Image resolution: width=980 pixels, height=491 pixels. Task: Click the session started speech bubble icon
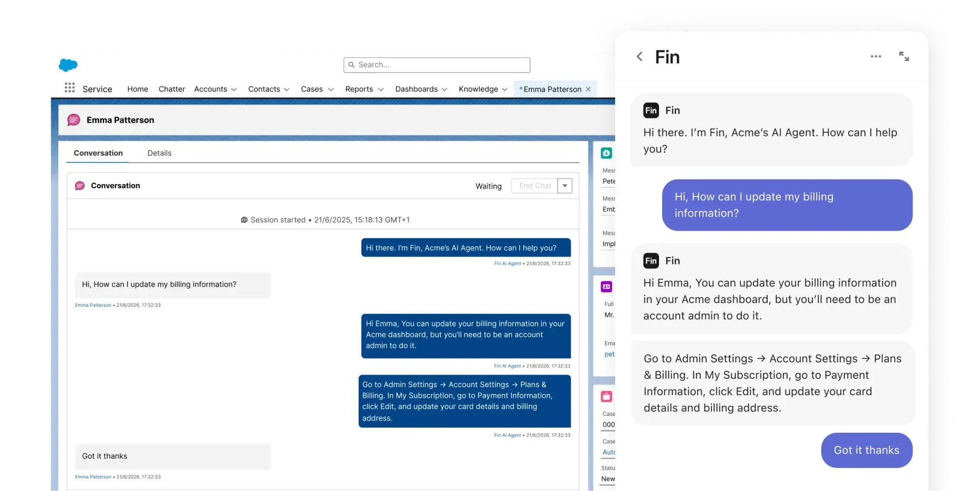point(244,220)
